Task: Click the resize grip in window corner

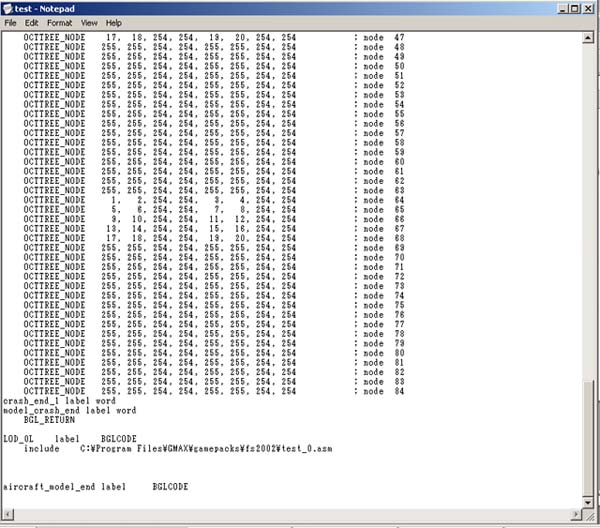Action: coord(591,517)
